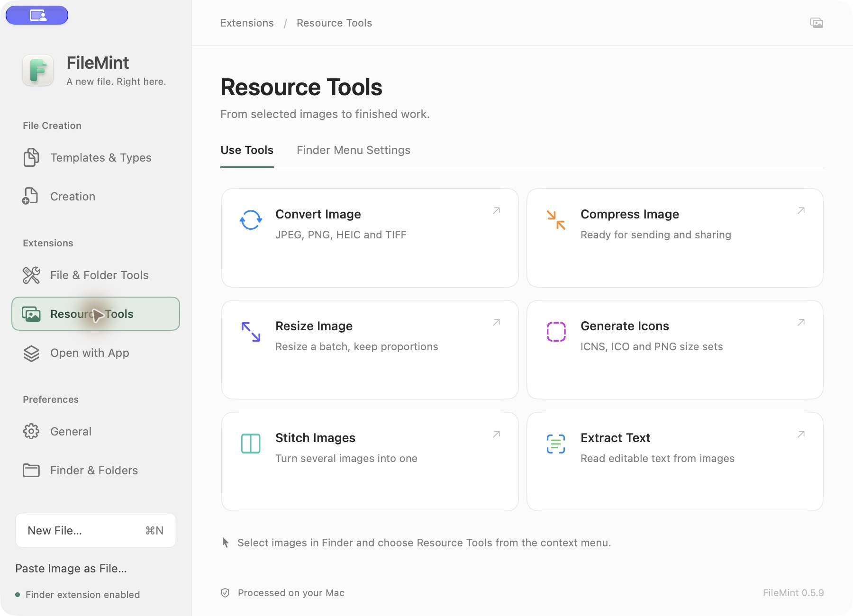Click Ready for sending and sharing text

[x=655, y=235]
